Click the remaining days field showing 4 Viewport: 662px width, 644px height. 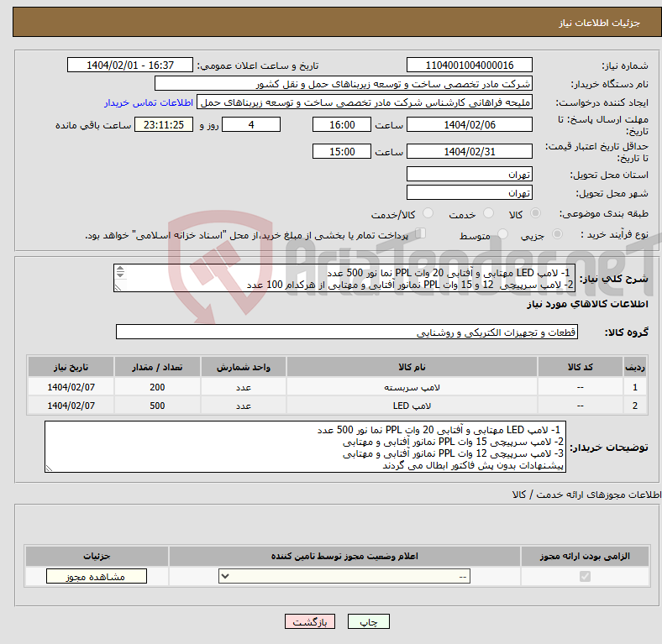pos(251,124)
